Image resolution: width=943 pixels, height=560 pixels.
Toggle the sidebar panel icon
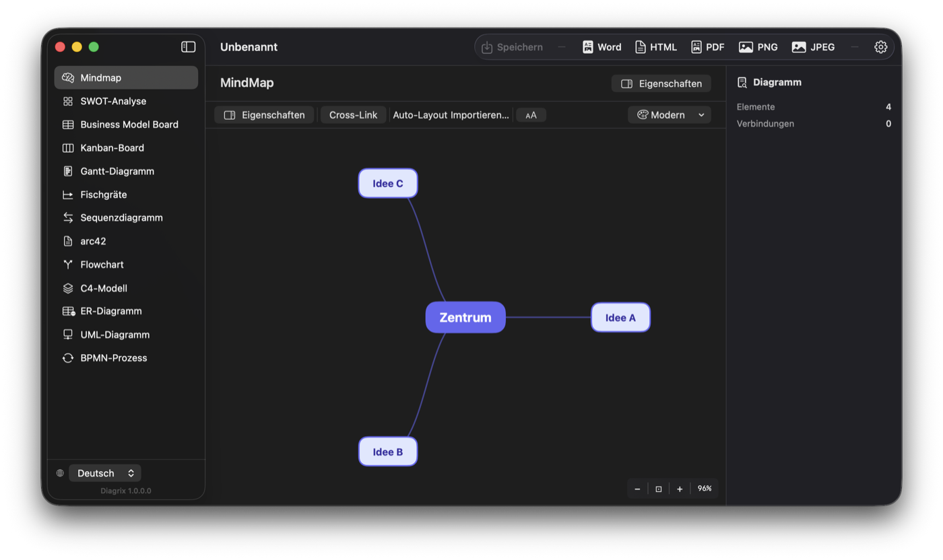[189, 46]
